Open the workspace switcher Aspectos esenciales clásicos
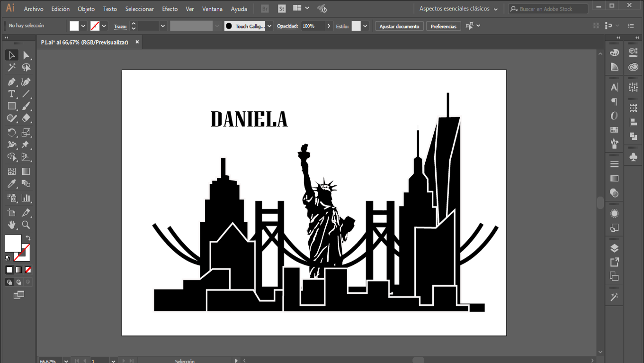644x363 pixels. click(x=458, y=9)
